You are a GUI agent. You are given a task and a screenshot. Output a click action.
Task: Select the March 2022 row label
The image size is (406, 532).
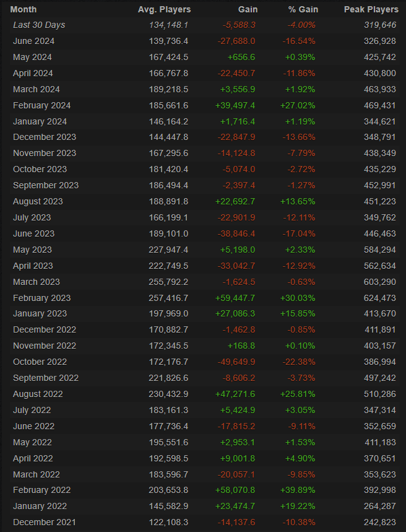[x=37, y=474]
